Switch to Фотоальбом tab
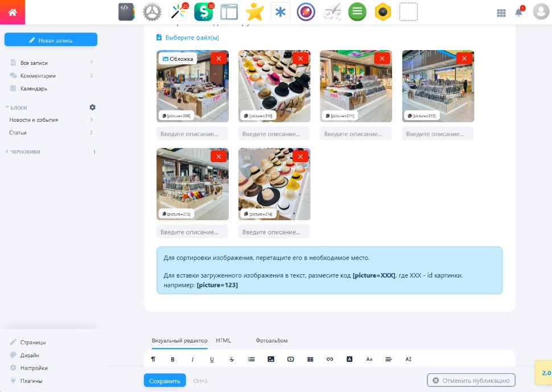The width and height of the screenshot is (552, 392). click(271, 340)
